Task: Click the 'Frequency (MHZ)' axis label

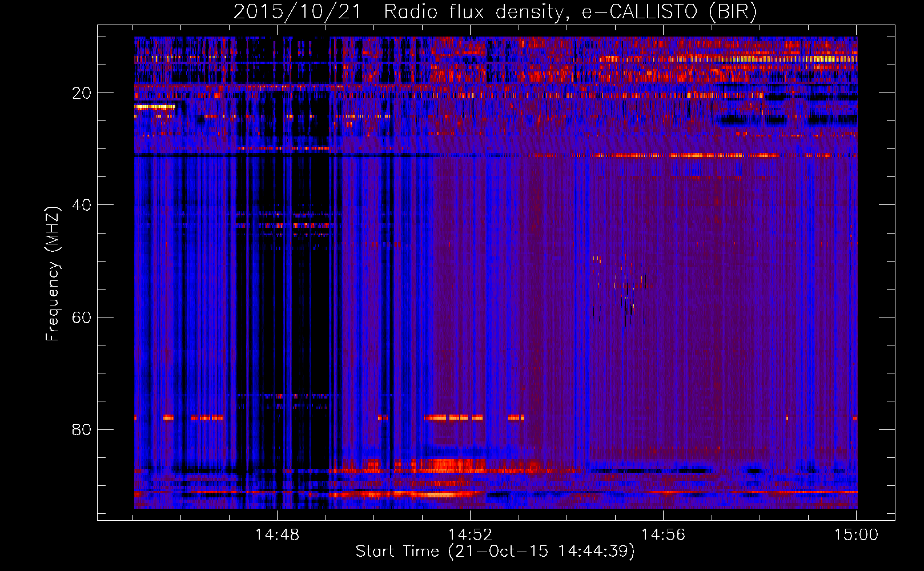Action: [52, 274]
